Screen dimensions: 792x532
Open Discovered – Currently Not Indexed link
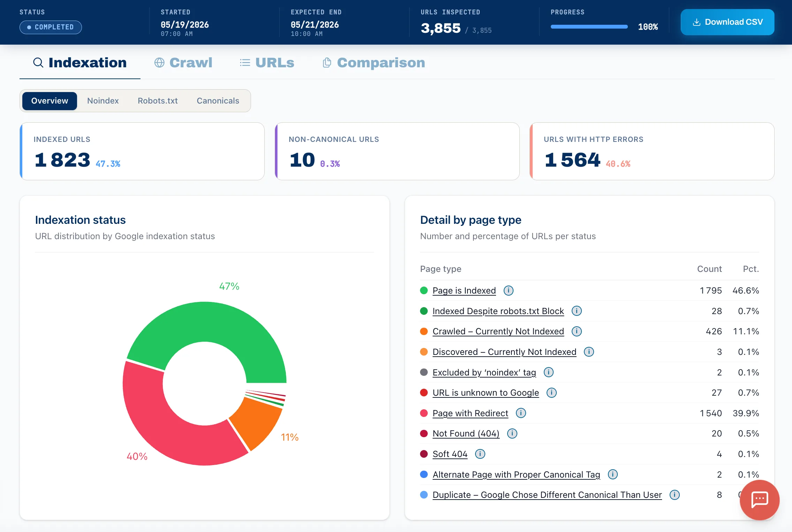(504, 352)
